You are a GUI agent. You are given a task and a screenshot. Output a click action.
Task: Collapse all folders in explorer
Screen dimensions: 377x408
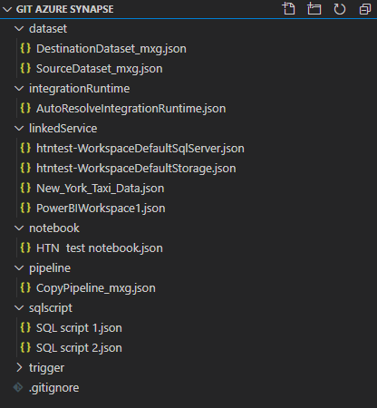365,9
